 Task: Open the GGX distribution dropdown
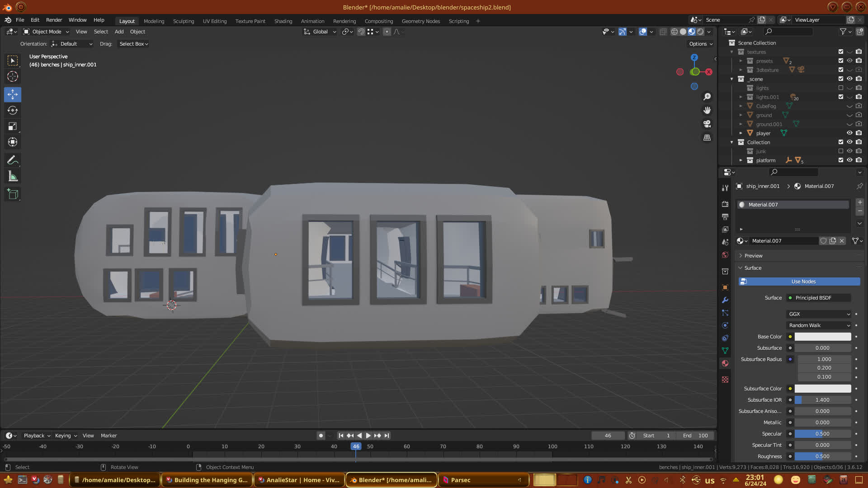point(819,314)
